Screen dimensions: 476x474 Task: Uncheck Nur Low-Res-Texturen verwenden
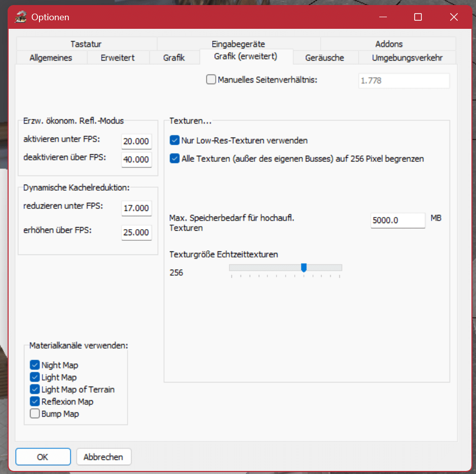click(175, 140)
